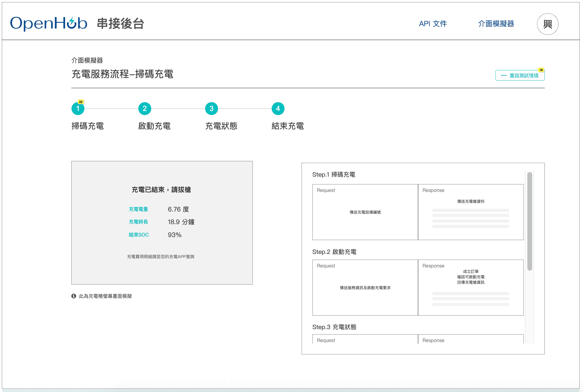Viewport: 583px width, 392px height.
Task: Click the Step.1 Request box 傳送充電設備編號
Action: coord(365,212)
